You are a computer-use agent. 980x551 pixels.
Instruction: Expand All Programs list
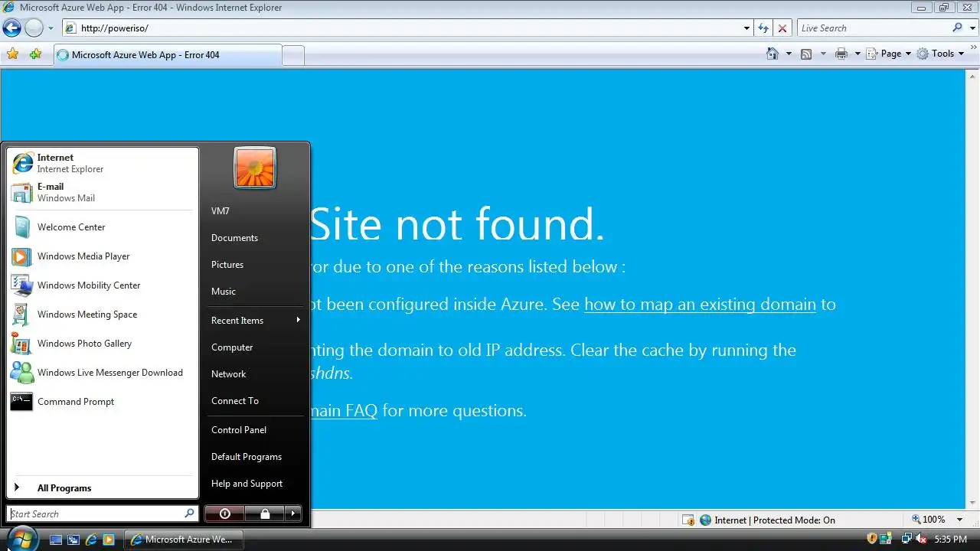click(x=103, y=488)
